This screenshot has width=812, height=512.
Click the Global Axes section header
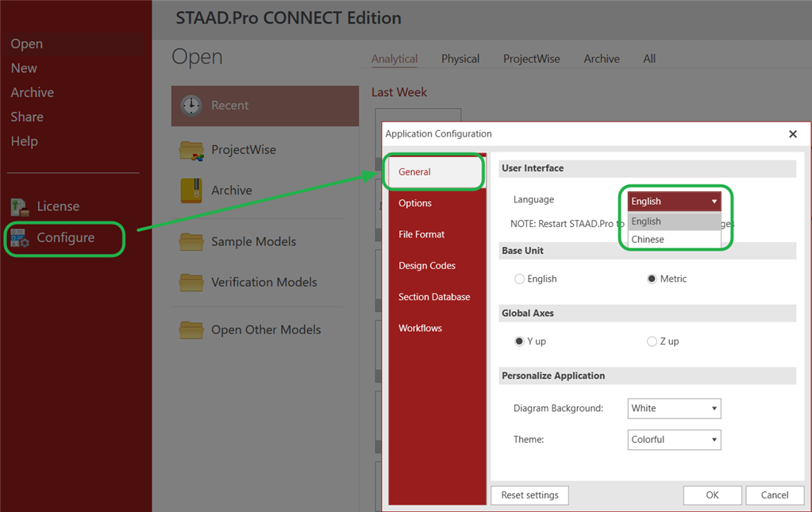coord(648,314)
